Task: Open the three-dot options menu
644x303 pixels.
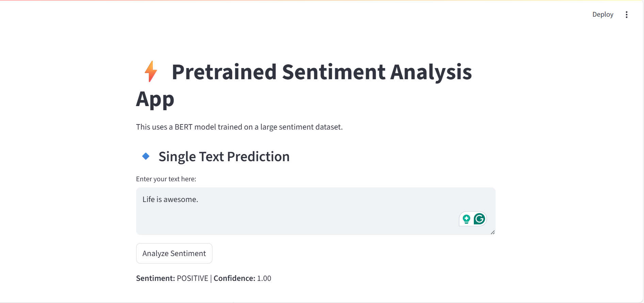Action: pos(627,14)
